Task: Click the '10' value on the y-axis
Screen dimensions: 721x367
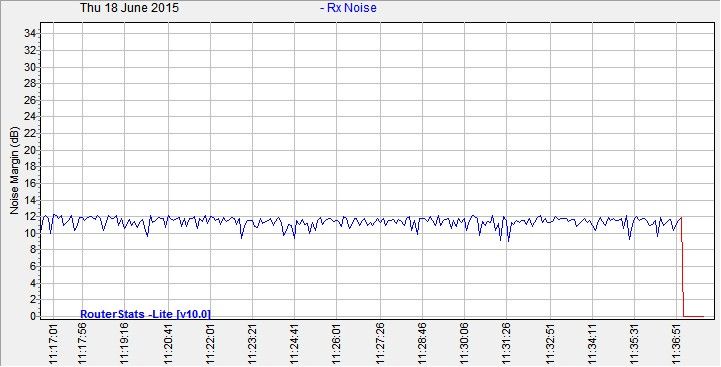Action: [x=31, y=233]
